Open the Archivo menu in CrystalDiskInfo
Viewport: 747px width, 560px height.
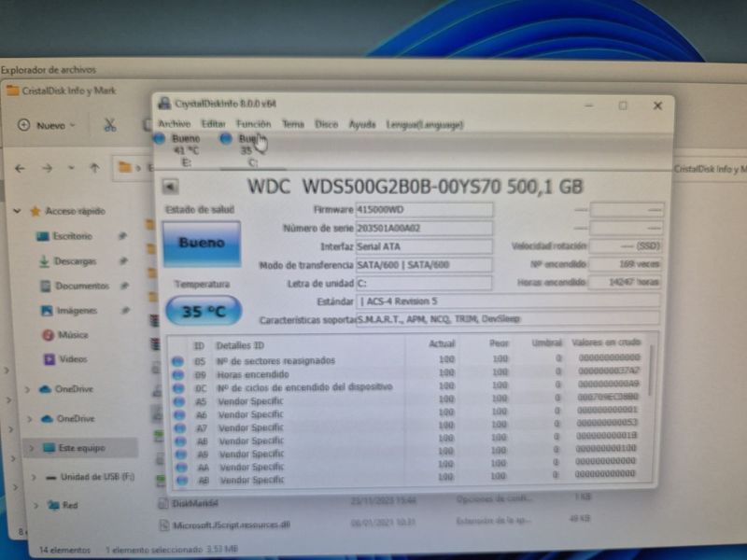click(174, 124)
